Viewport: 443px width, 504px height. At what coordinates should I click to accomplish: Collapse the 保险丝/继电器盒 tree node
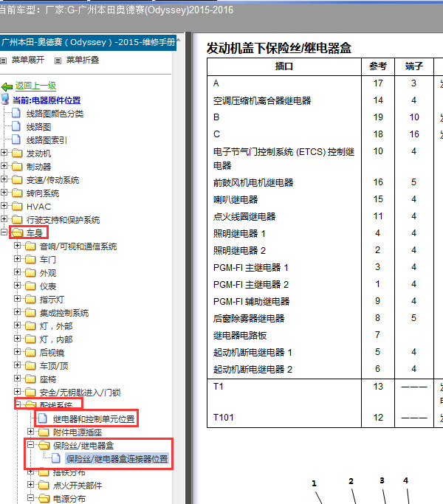(30, 444)
